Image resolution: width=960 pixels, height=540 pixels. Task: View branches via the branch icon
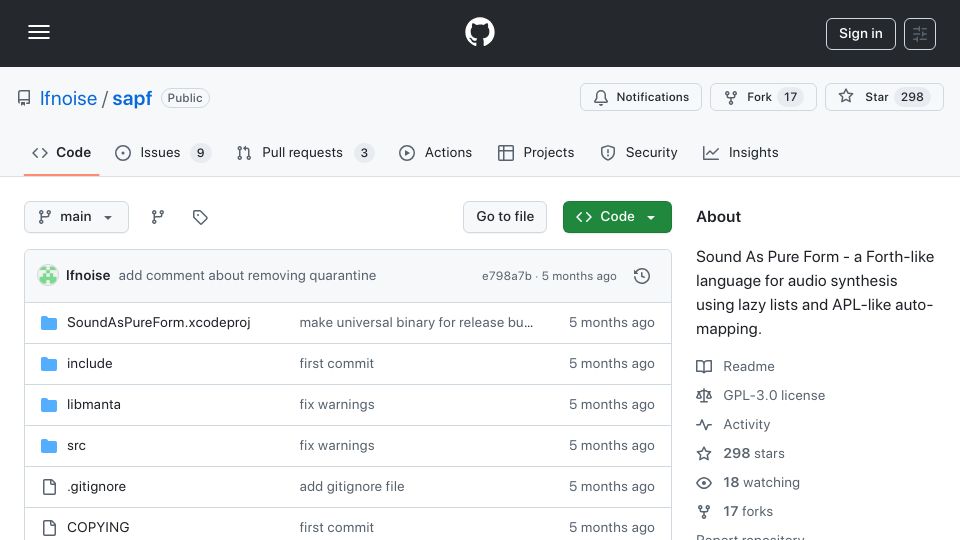click(x=158, y=217)
